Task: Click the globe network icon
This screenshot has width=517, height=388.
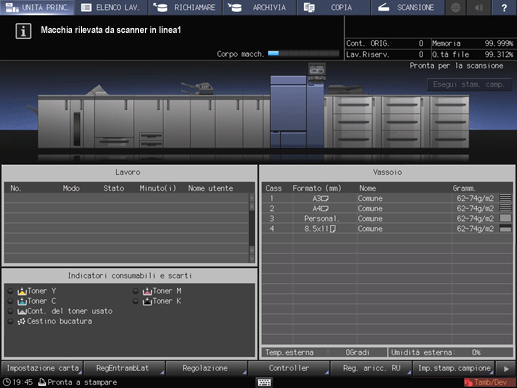Action: (x=455, y=7)
